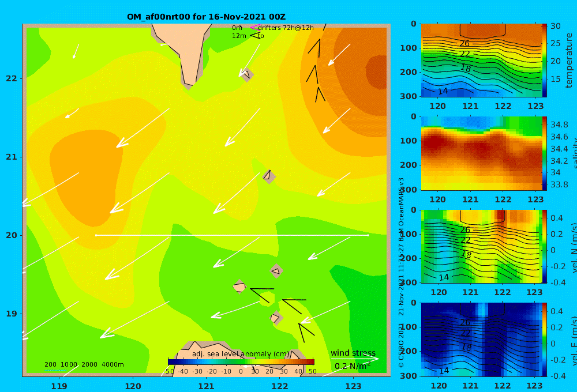
Task: Click the Taiwan southern tip landmass
Action: (x=186, y=51)
